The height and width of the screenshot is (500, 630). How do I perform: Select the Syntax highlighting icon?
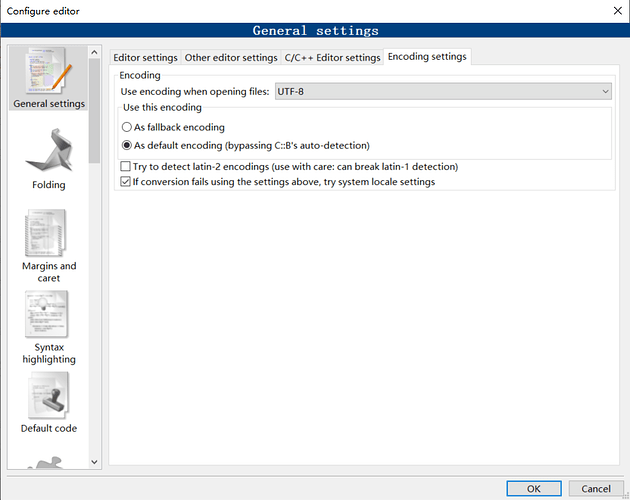click(x=48, y=325)
